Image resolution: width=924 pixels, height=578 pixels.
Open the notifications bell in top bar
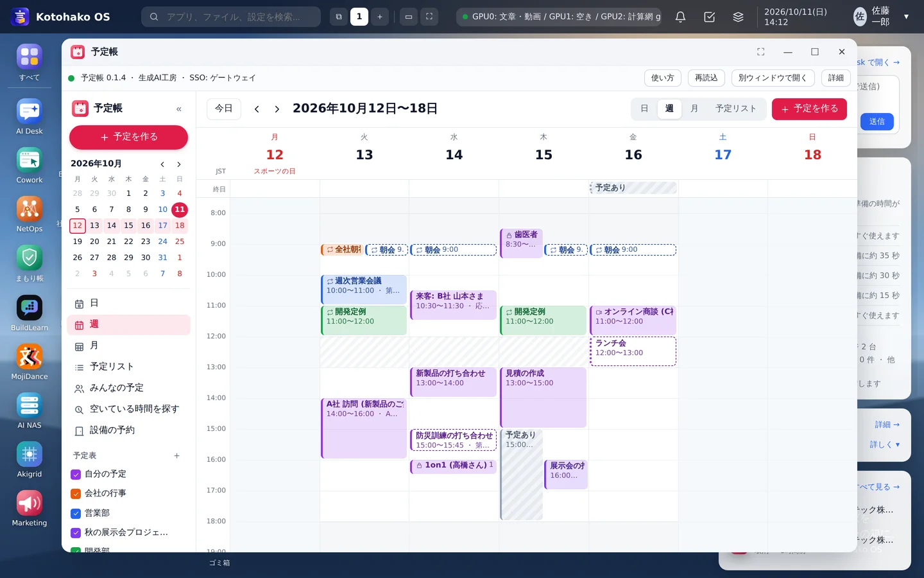[681, 17]
